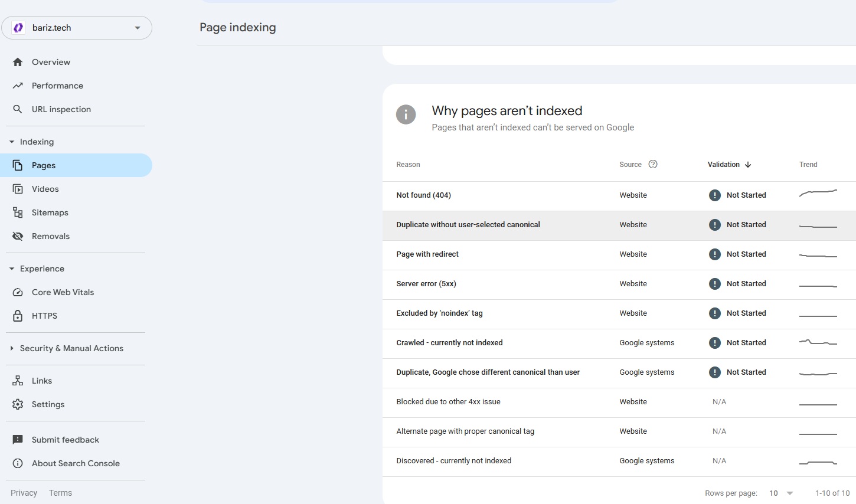856x504 pixels.
Task: Click the Validation column header
Action: click(724, 165)
